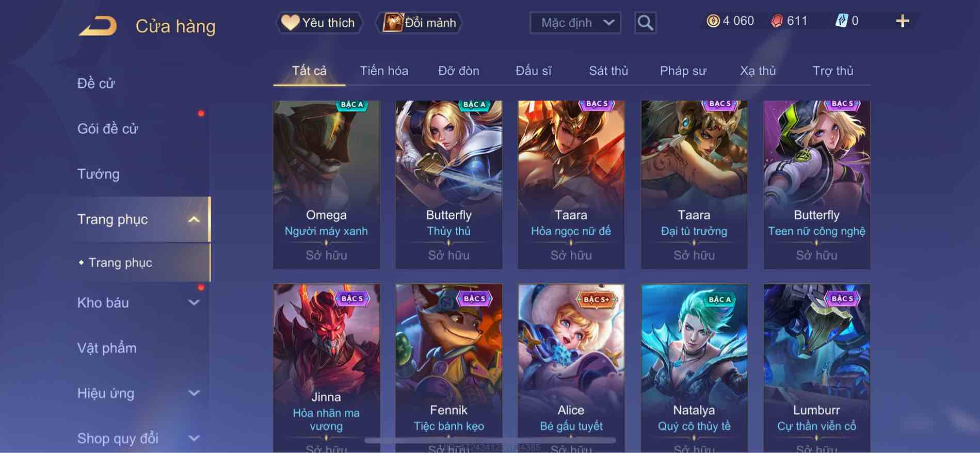Open Tướng in the sidebar
Image resolution: width=980 pixels, height=453 pixels.
pyautogui.click(x=99, y=174)
